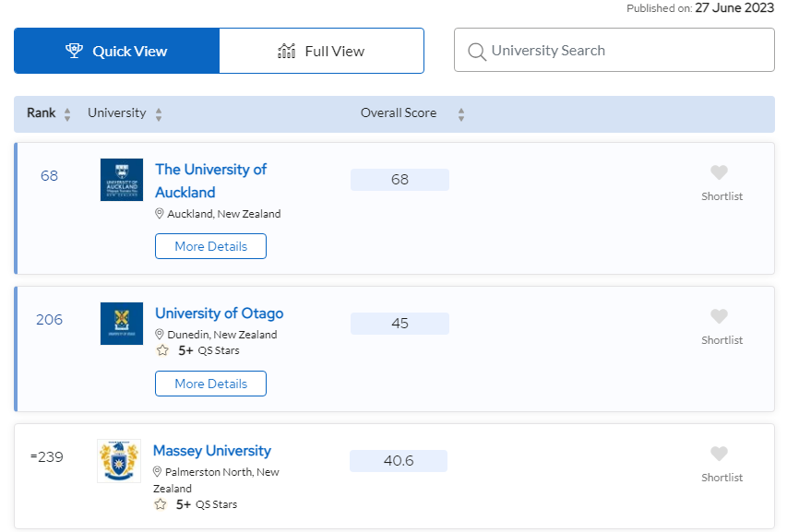Image resolution: width=787 pixels, height=532 pixels.
Task: Click the QS Stars star icon for Massey
Action: pos(161,504)
